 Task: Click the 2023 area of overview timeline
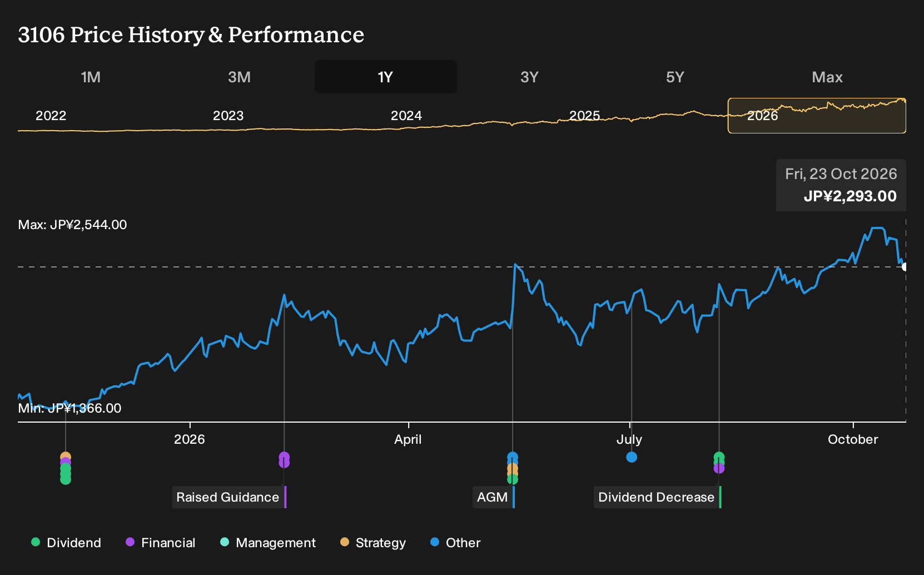(x=228, y=116)
